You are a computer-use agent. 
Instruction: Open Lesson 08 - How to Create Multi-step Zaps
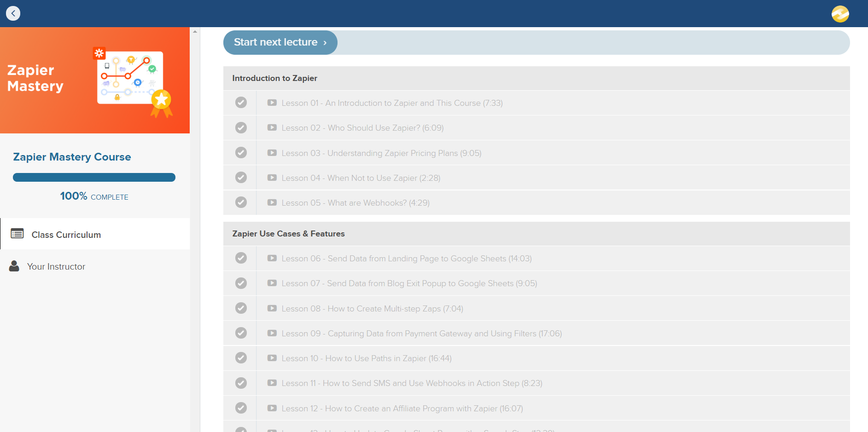click(x=372, y=309)
